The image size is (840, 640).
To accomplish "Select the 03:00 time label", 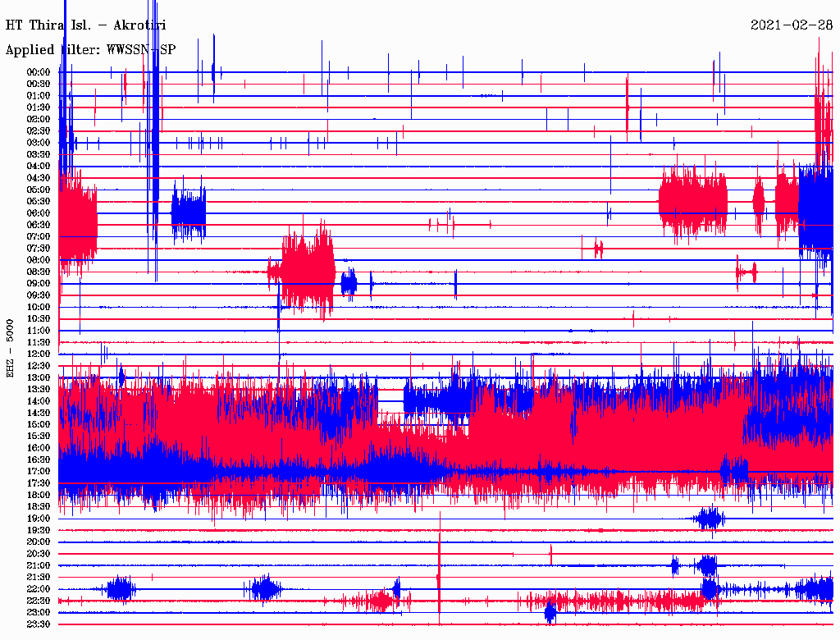I will pyautogui.click(x=39, y=143).
